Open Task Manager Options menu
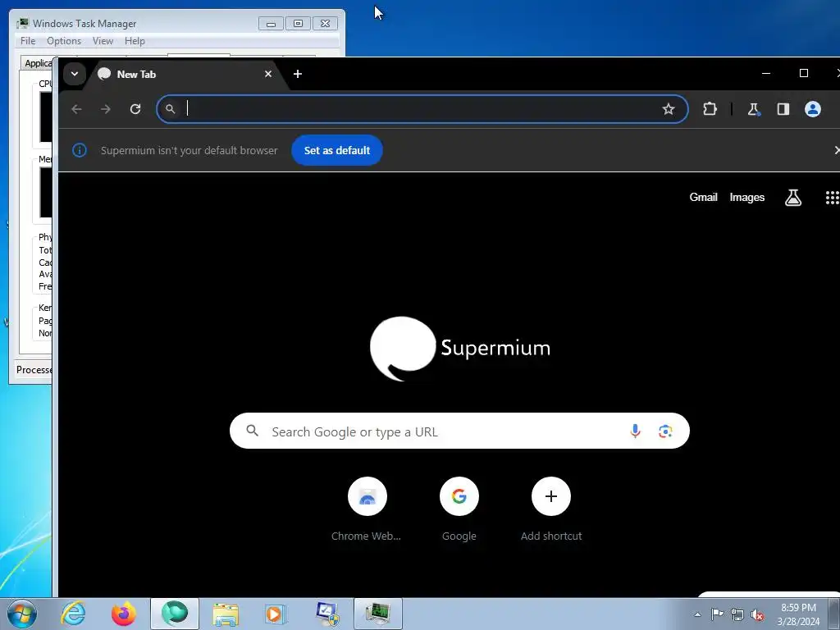This screenshot has width=840, height=630. click(64, 41)
